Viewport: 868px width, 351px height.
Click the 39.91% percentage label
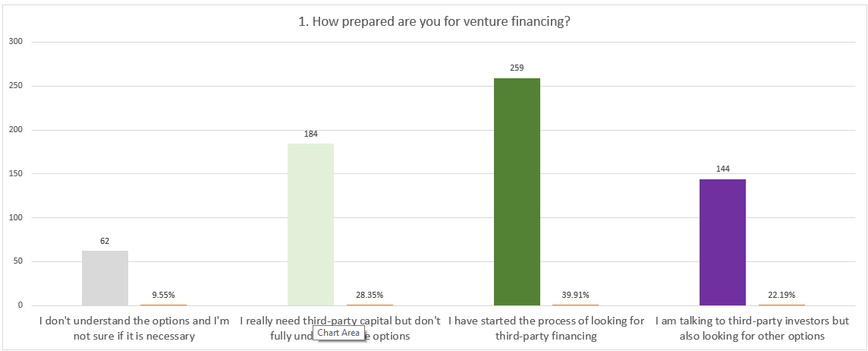[x=575, y=295]
